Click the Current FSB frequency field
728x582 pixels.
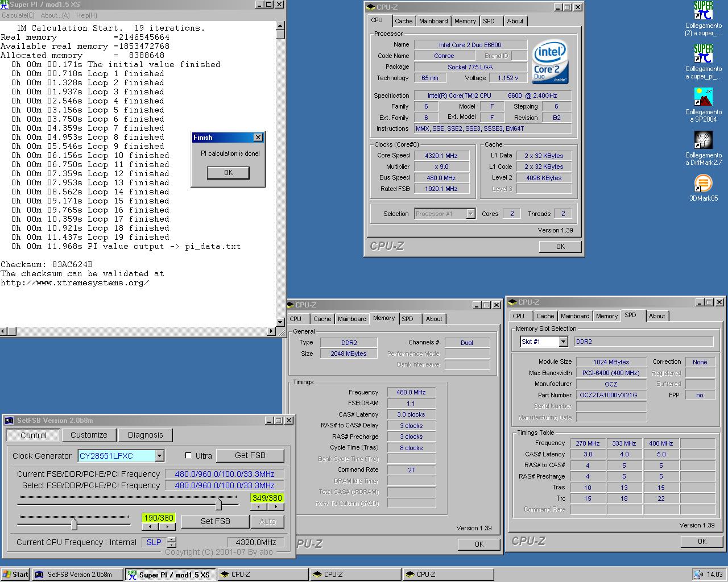(x=225, y=474)
